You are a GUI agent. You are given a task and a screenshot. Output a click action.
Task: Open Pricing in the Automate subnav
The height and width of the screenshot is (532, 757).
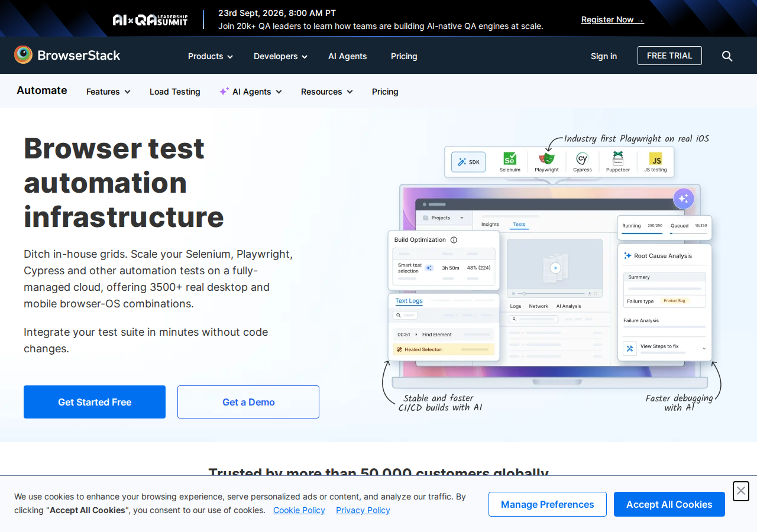click(x=385, y=92)
